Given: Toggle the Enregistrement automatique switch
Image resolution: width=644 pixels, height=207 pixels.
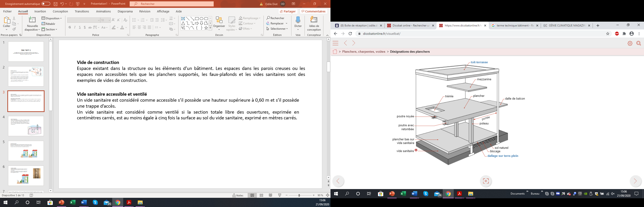Looking at the screenshot, I should click(46, 4).
